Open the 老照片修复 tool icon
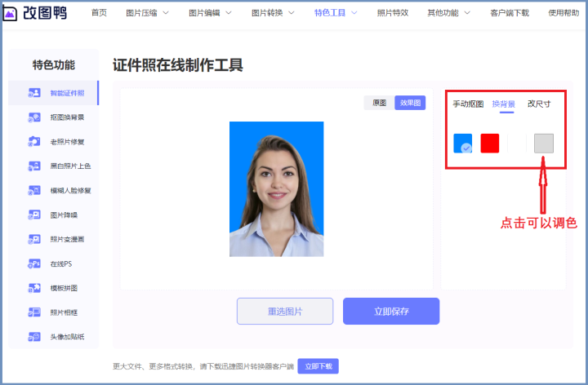588x385 pixels. [x=34, y=142]
